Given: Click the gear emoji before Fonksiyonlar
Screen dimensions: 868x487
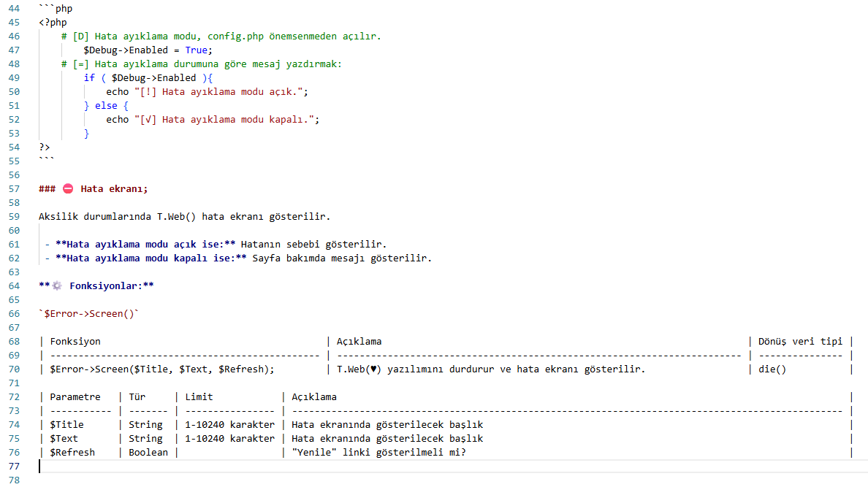Looking at the screenshot, I should 57,285.
